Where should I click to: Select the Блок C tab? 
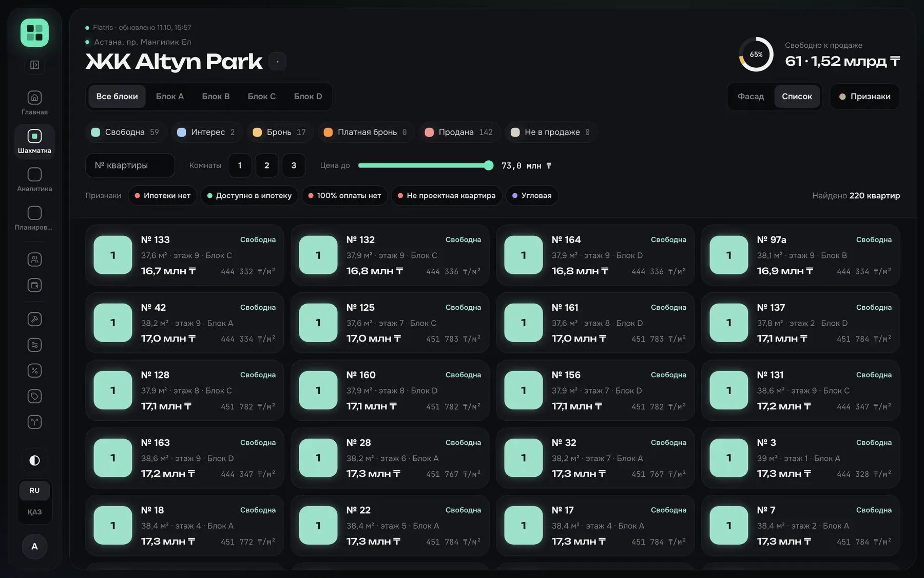coord(262,97)
